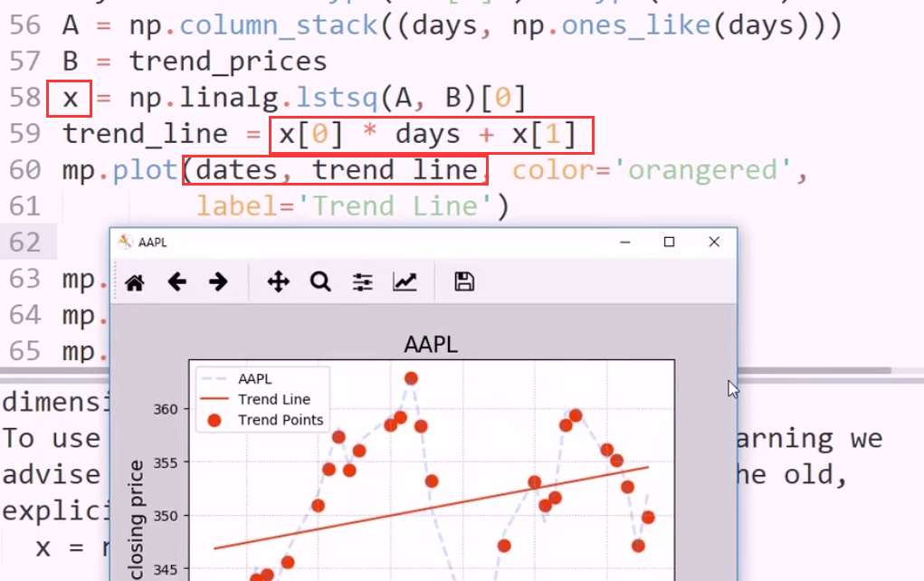This screenshot has height=581, width=924.
Task: Click 'AAPL' entry in plot legend
Action: point(254,379)
